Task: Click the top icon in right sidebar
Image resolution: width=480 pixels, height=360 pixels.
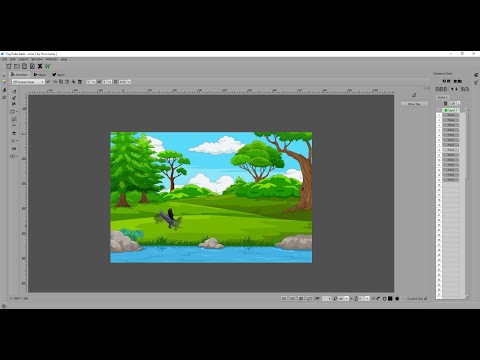Action: click(x=476, y=75)
